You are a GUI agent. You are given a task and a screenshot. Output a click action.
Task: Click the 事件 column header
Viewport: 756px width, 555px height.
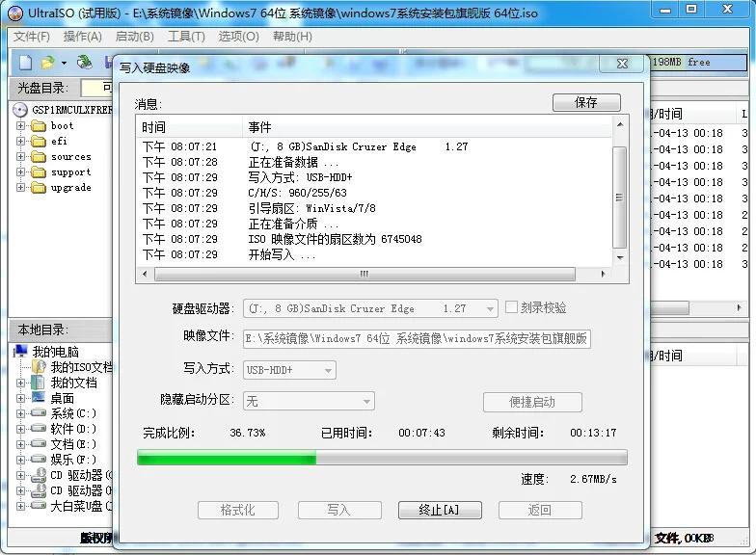pos(426,127)
